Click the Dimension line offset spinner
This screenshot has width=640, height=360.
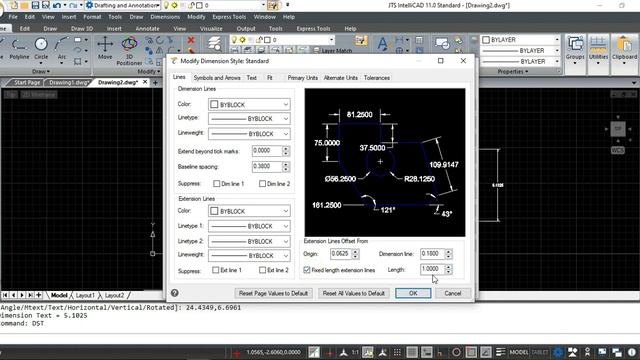(x=449, y=253)
